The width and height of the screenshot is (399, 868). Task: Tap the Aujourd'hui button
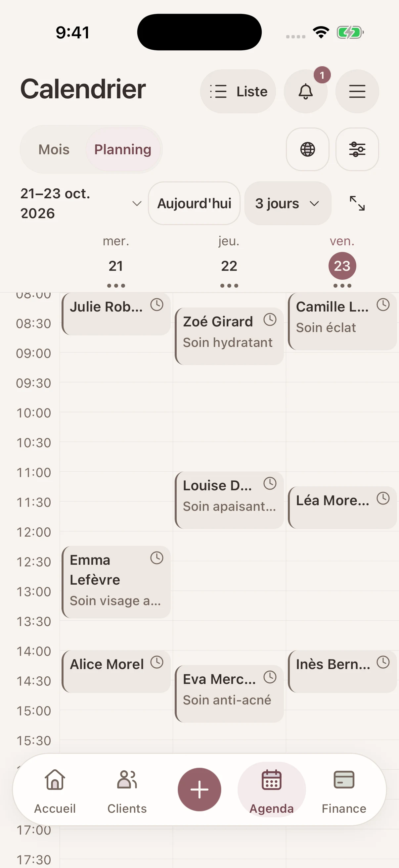(194, 203)
